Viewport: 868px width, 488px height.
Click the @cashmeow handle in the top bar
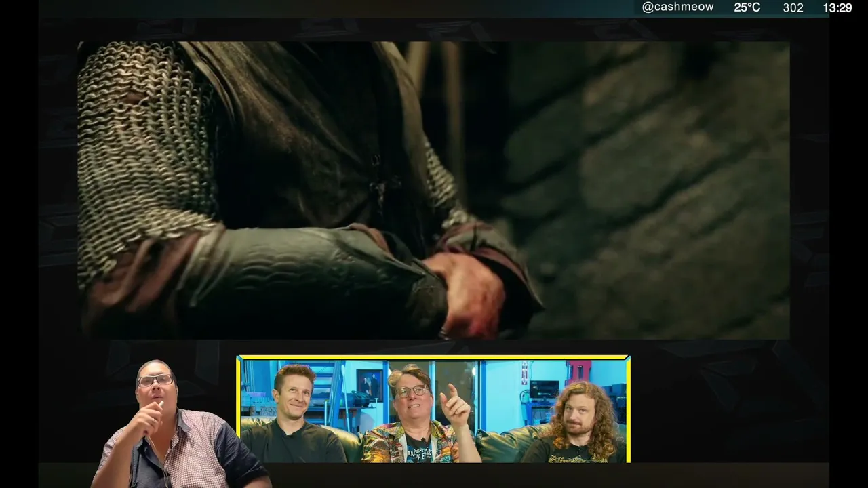point(677,7)
